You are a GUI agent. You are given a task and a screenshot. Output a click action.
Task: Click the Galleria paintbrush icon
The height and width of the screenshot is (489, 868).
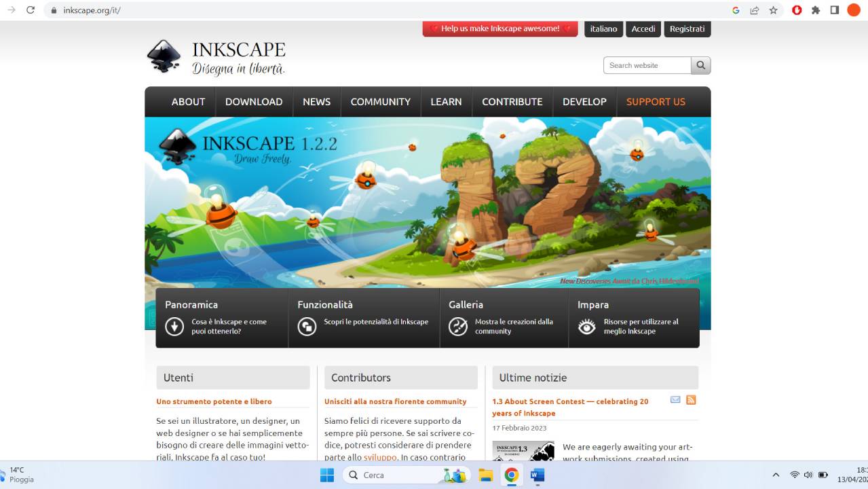(458, 327)
